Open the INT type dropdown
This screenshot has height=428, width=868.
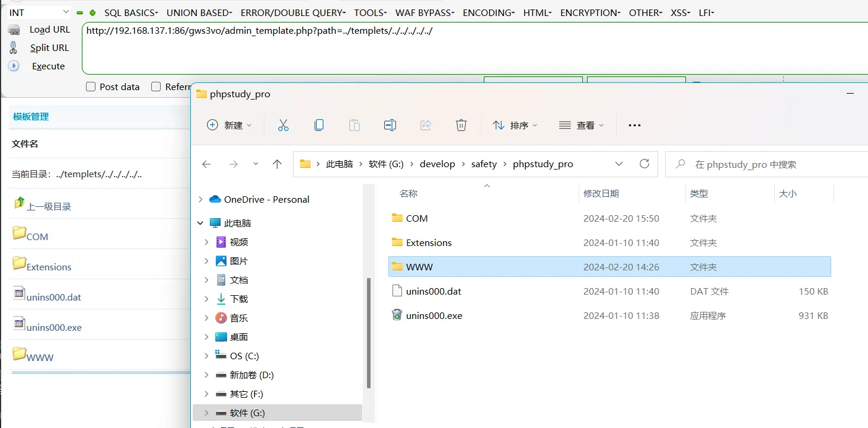pos(39,12)
